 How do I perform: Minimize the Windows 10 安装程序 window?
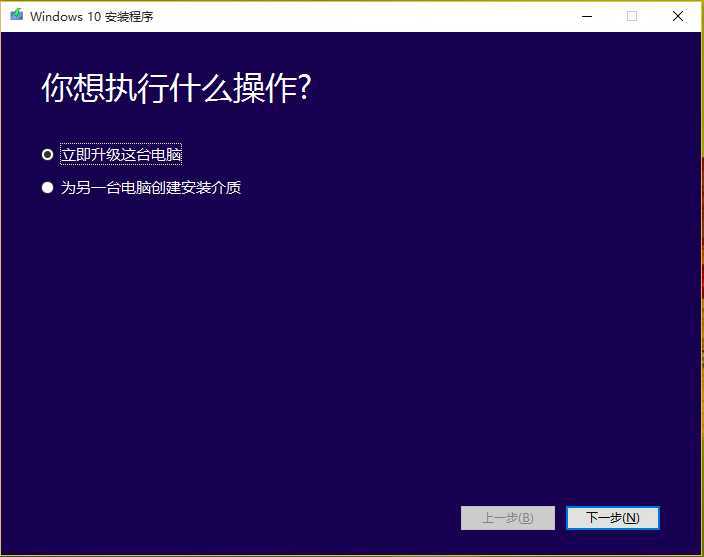586,17
